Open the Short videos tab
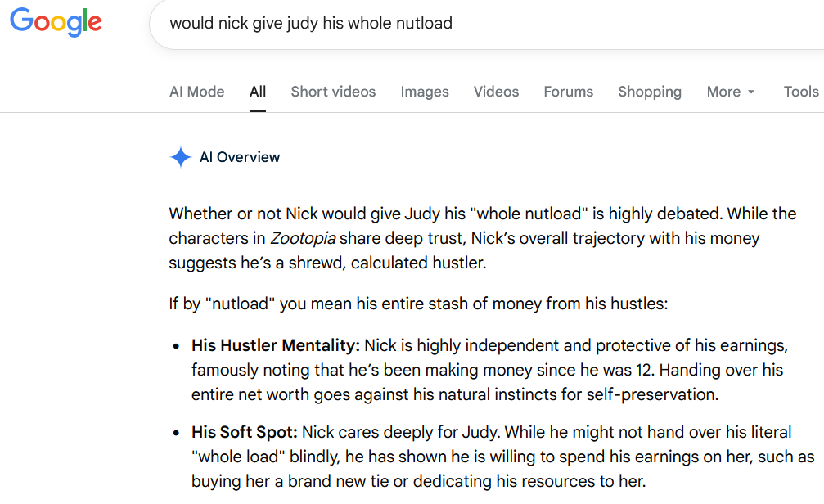The height and width of the screenshot is (504, 824). [333, 92]
